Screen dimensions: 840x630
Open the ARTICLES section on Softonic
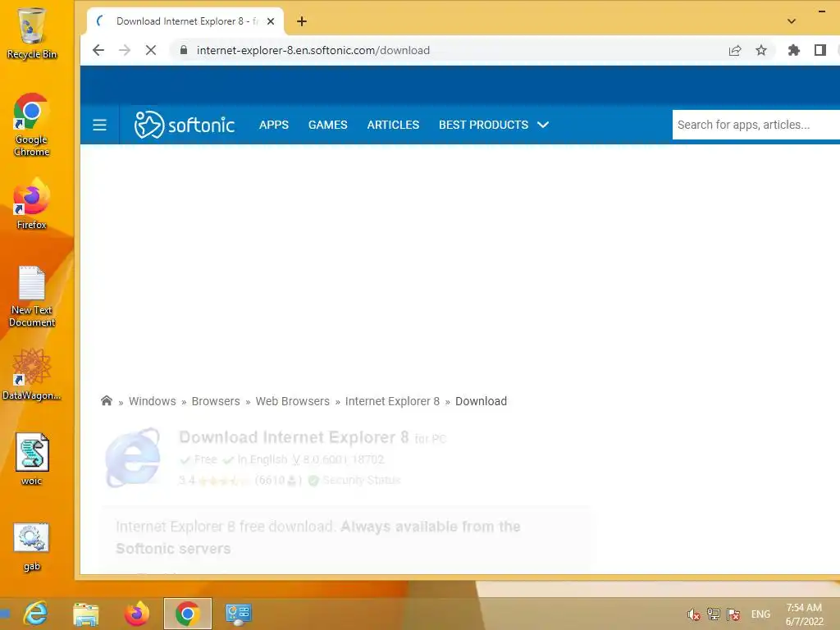[x=393, y=125]
